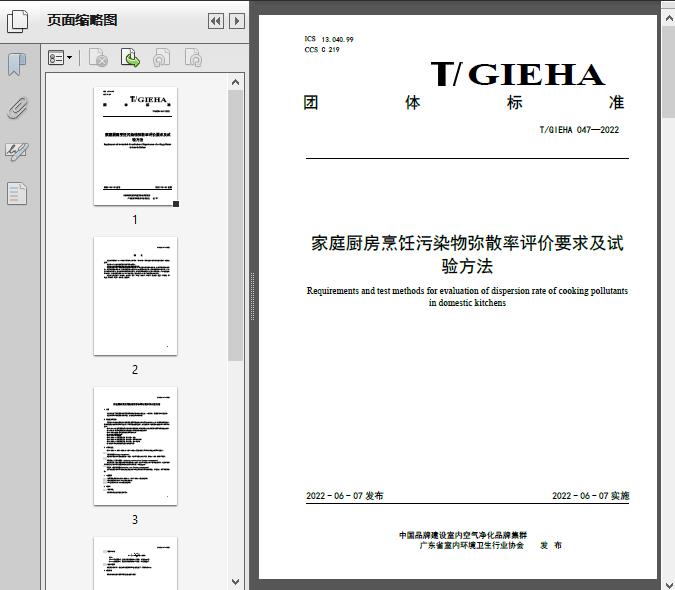Image resolution: width=675 pixels, height=590 pixels.
Task: Click the '2022-06-07 发布' date text
Action: point(344,496)
